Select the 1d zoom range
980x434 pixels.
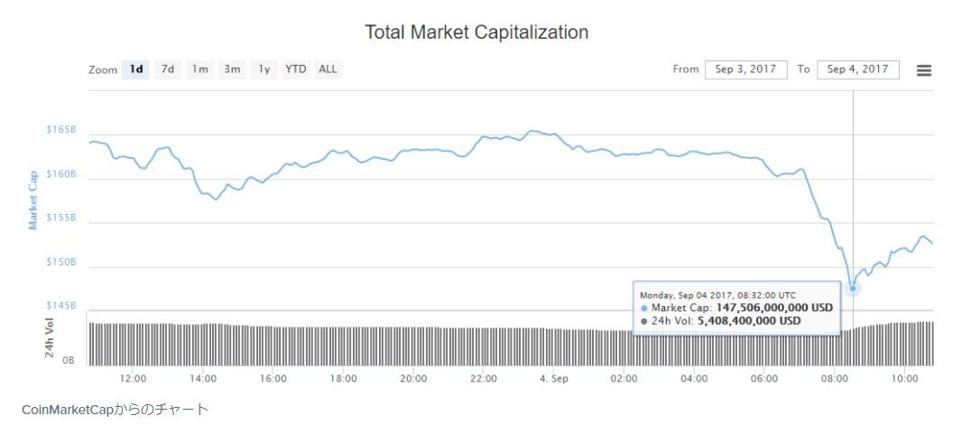coord(135,69)
